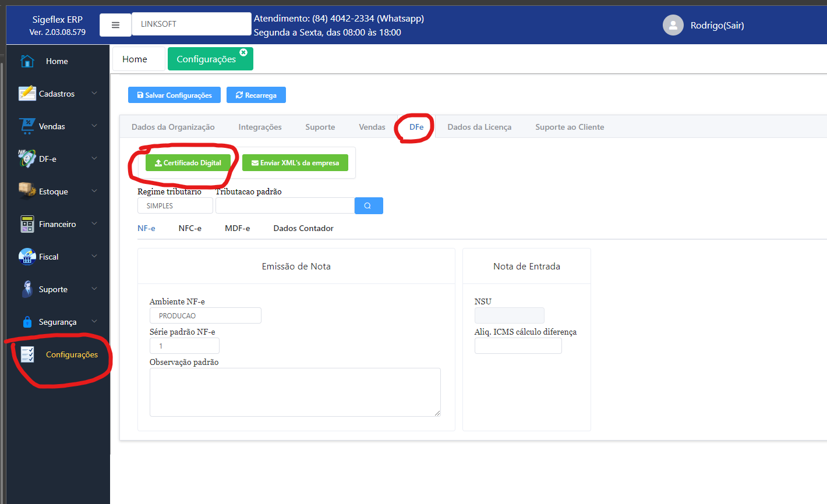Click the Certificado Digital upload button
This screenshot has width=827, height=504.
[x=188, y=163]
